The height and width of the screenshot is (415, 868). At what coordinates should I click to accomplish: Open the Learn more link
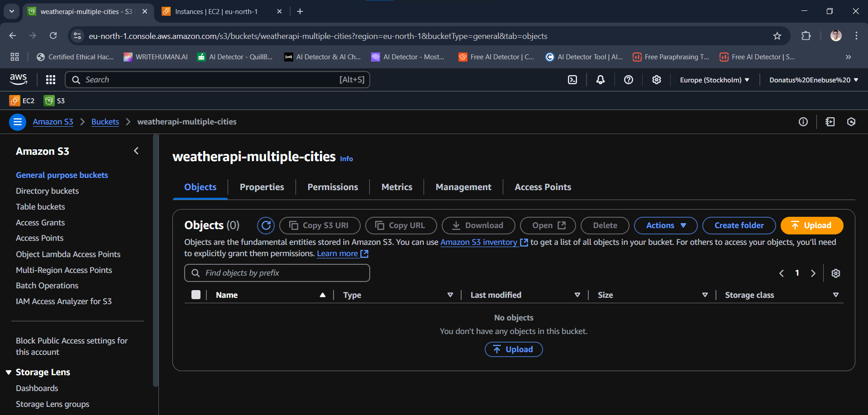tap(343, 253)
